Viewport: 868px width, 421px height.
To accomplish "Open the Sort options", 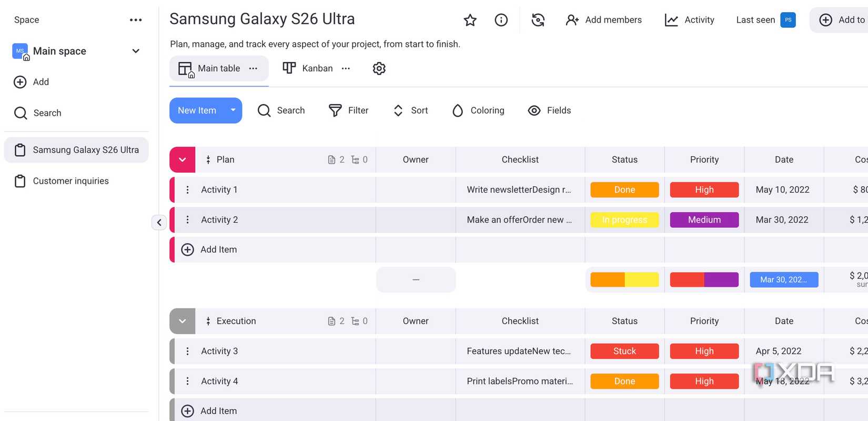I will click(x=410, y=111).
